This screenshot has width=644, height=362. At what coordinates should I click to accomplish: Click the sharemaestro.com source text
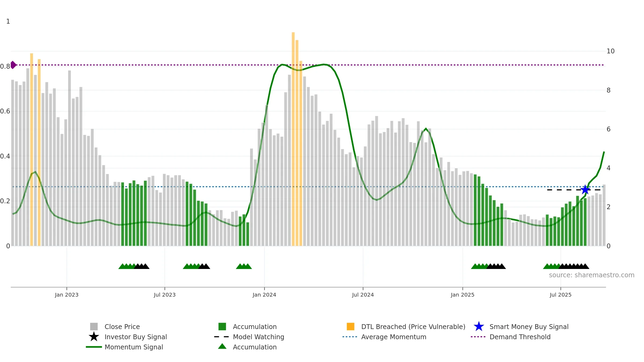(592, 275)
